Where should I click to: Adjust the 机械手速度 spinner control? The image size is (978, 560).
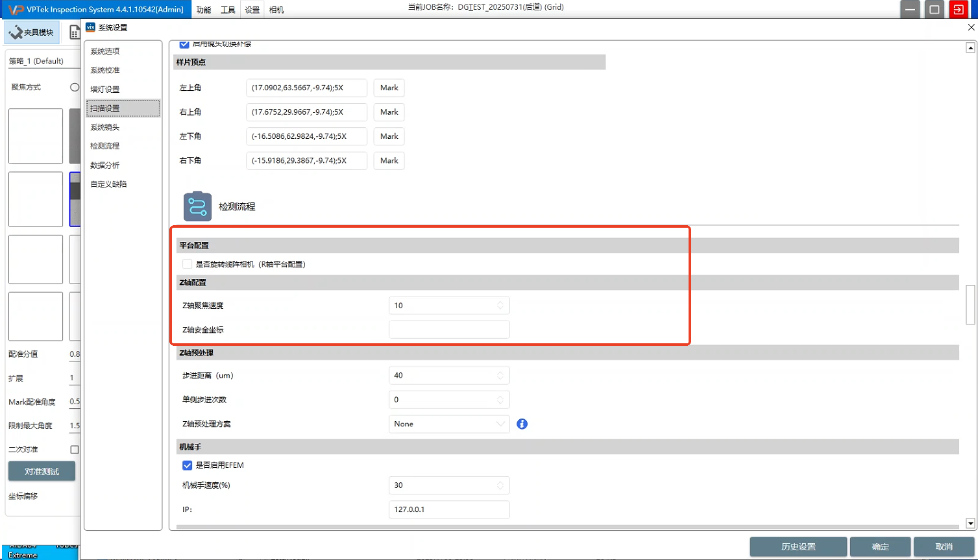click(500, 485)
